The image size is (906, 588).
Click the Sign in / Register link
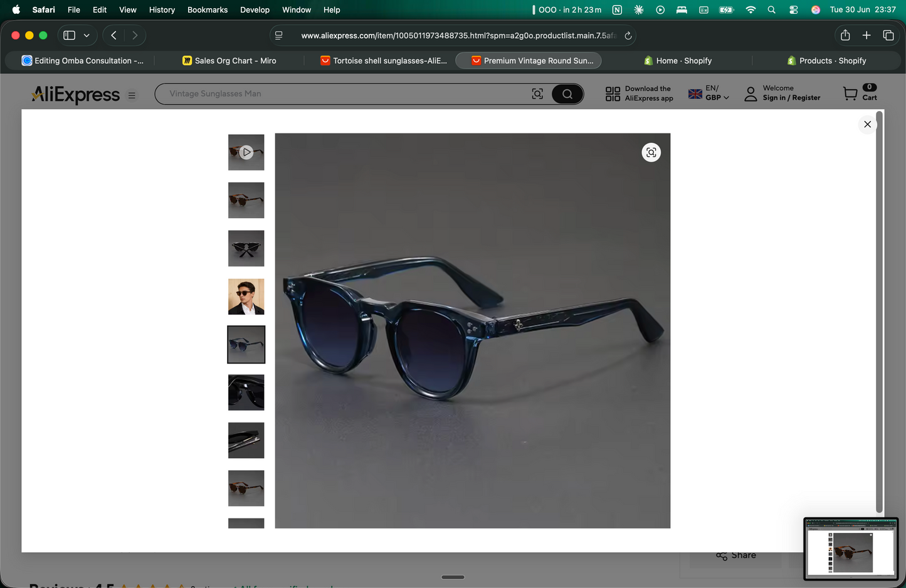[x=791, y=98]
